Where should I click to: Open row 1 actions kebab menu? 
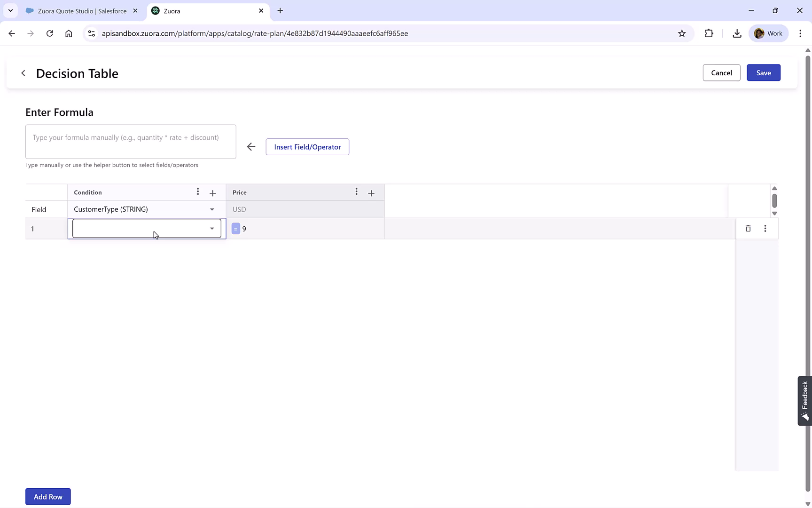click(x=765, y=229)
